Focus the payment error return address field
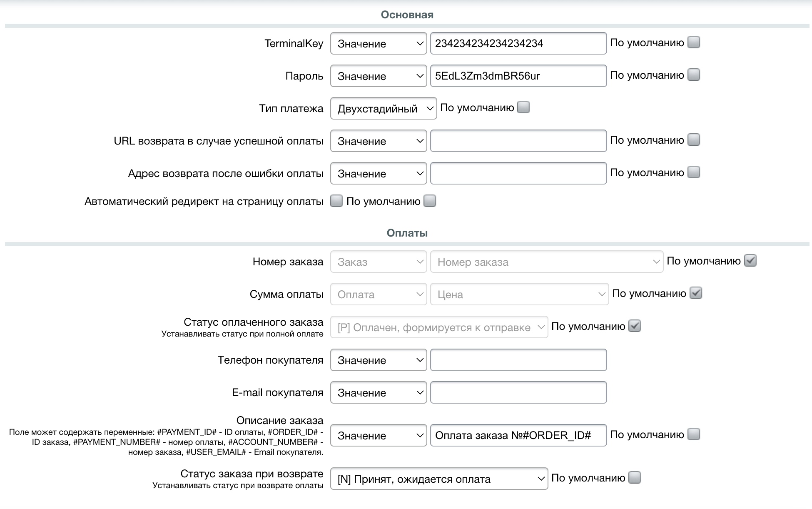 pos(518,173)
